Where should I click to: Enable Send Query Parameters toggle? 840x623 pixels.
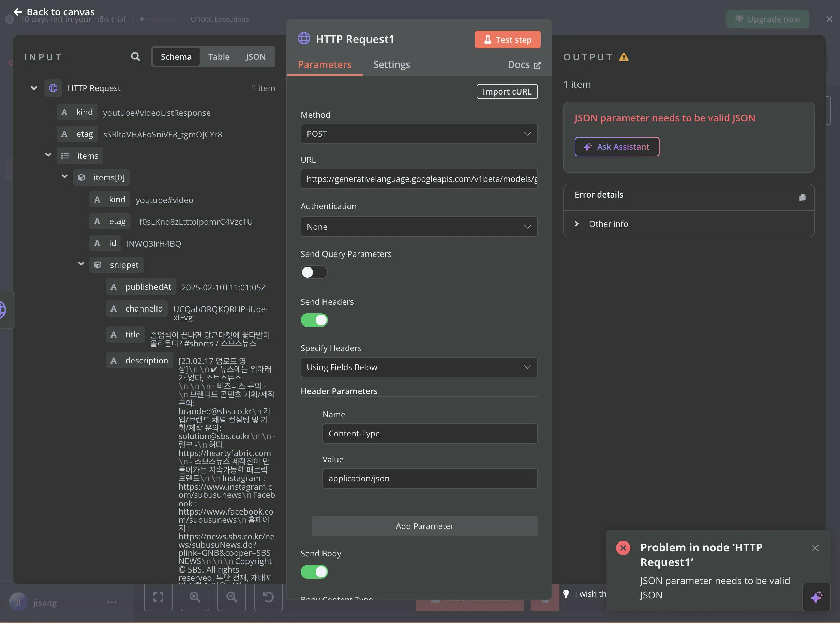[314, 272]
